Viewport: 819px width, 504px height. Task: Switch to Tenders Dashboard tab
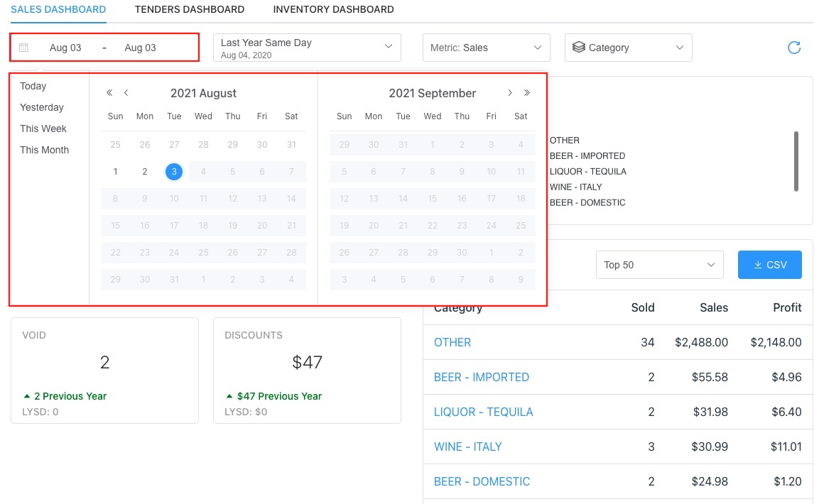[190, 9]
